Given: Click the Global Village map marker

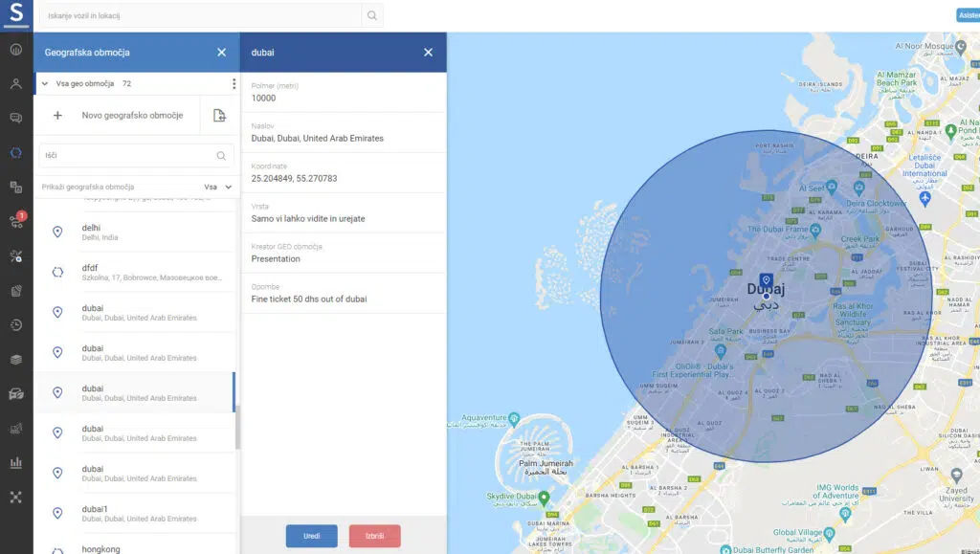Looking at the screenshot, I should pyautogui.click(x=830, y=533).
